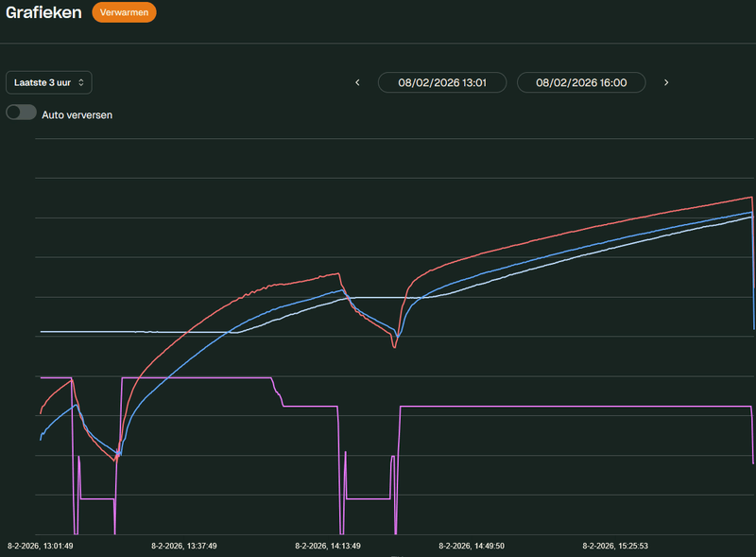Go to next time period arrow
Viewport: 756px width, 557px height.
click(x=666, y=82)
